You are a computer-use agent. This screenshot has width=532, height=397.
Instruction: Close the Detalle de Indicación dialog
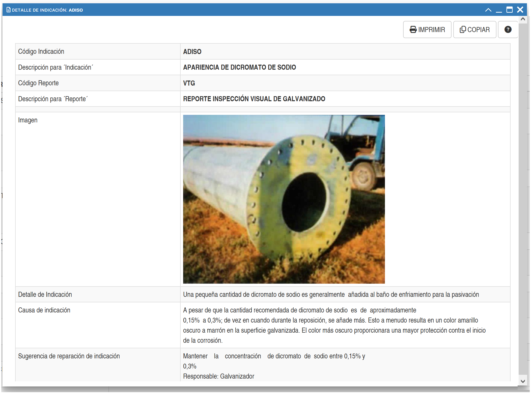coord(520,10)
